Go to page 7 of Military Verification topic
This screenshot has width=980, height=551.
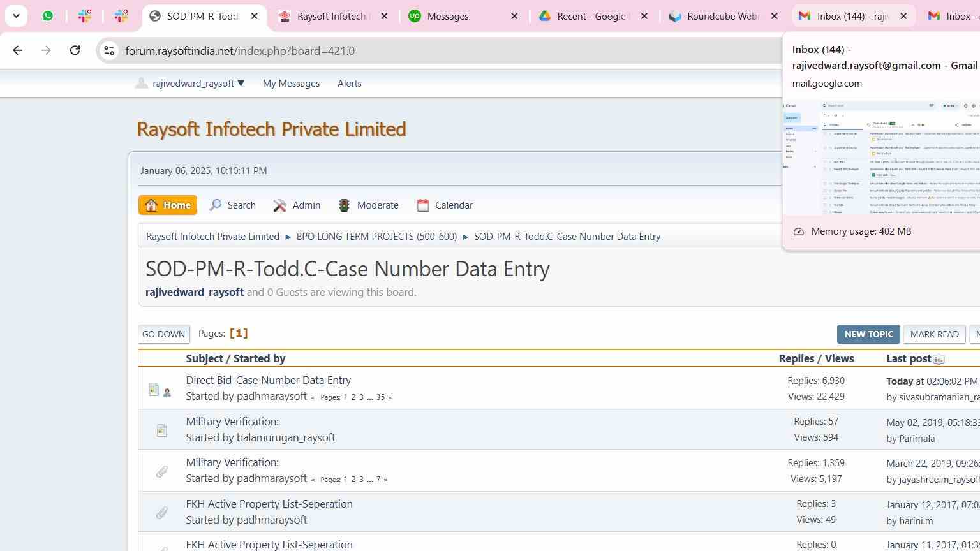pos(378,480)
